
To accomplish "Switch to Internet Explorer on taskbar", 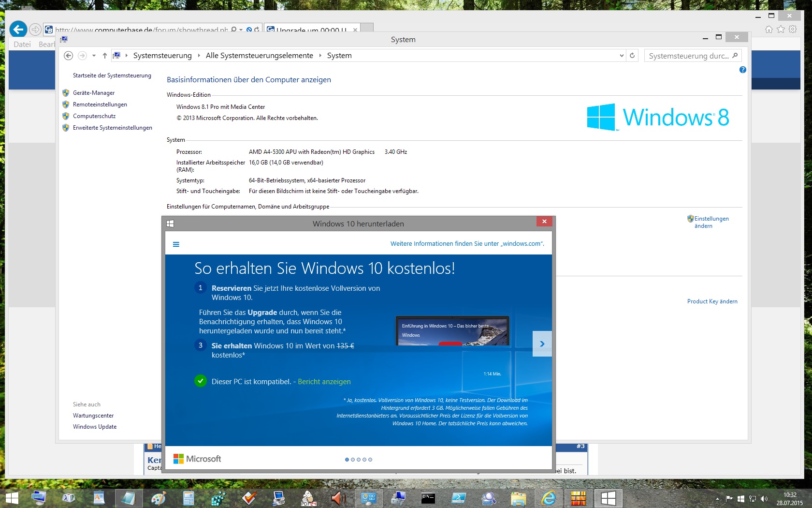I will click(548, 498).
